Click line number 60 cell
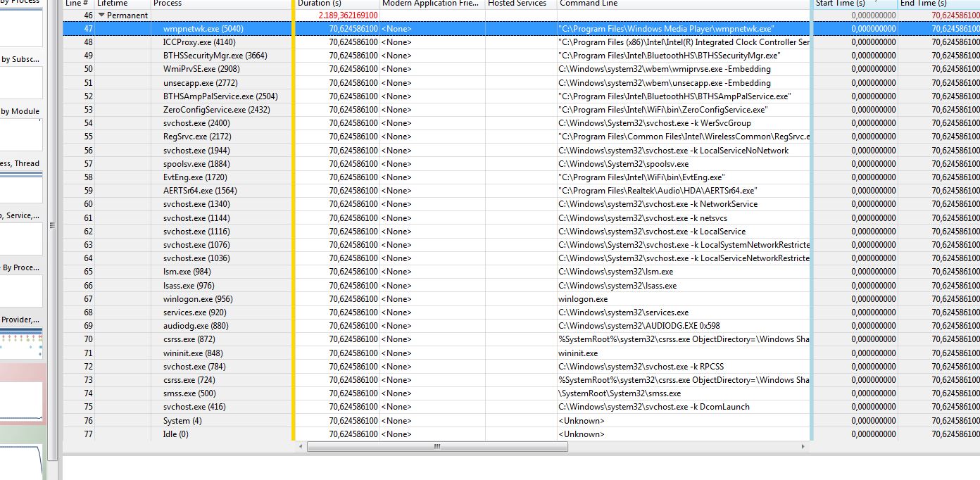Viewport: 980px width, 480px height. [x=79, y=204]
